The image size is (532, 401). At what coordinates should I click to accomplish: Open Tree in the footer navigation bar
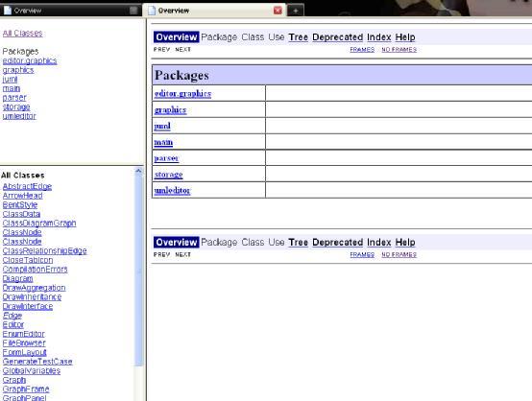pyautogui.click(x=299, y=242)
